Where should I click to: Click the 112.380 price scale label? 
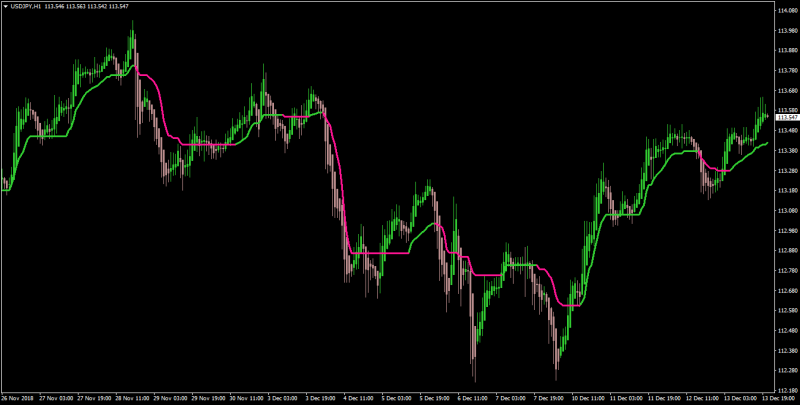(788, 350)
